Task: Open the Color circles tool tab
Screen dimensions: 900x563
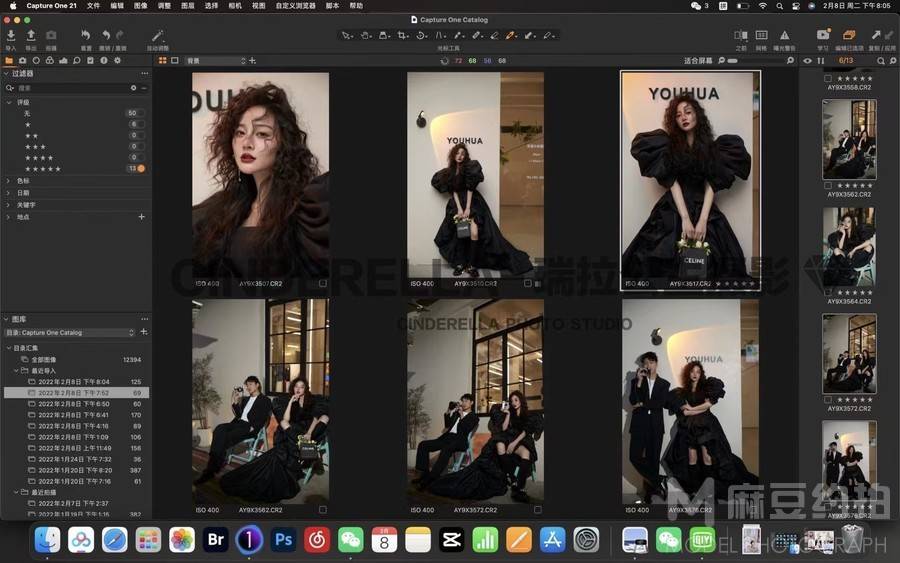Action: (x=49, y=60)
